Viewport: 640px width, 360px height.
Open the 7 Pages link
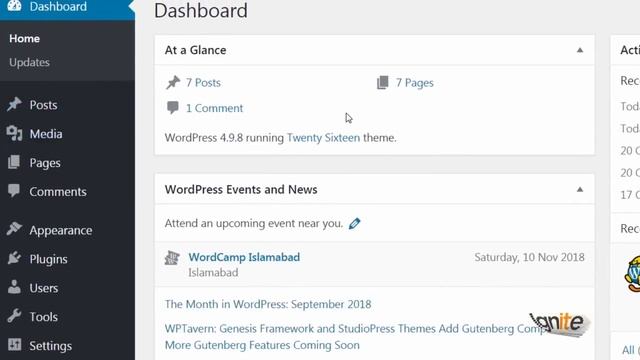(x=414, y=82)
